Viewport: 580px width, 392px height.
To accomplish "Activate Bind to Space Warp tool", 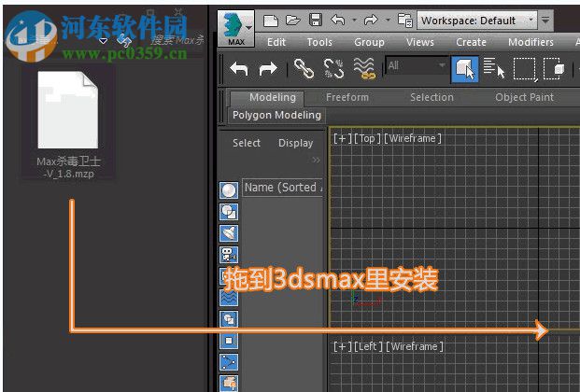I will tap(364, 69).
